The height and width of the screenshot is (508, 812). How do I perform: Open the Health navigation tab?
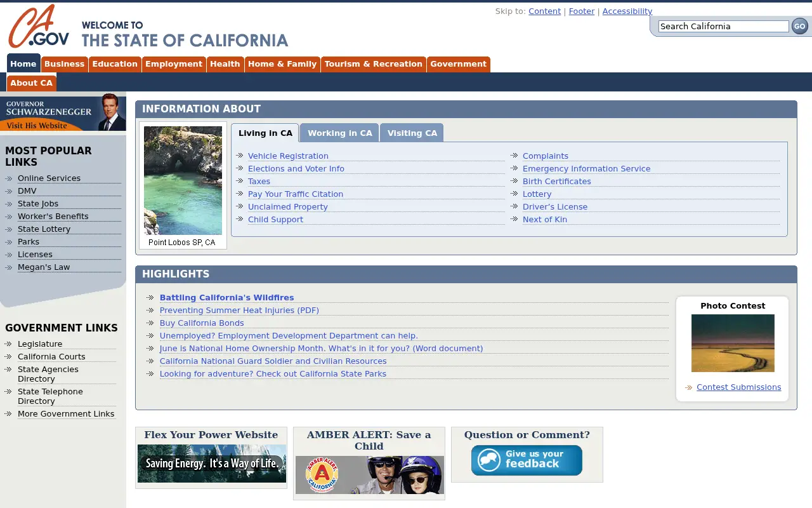click(x=225, y=64)
